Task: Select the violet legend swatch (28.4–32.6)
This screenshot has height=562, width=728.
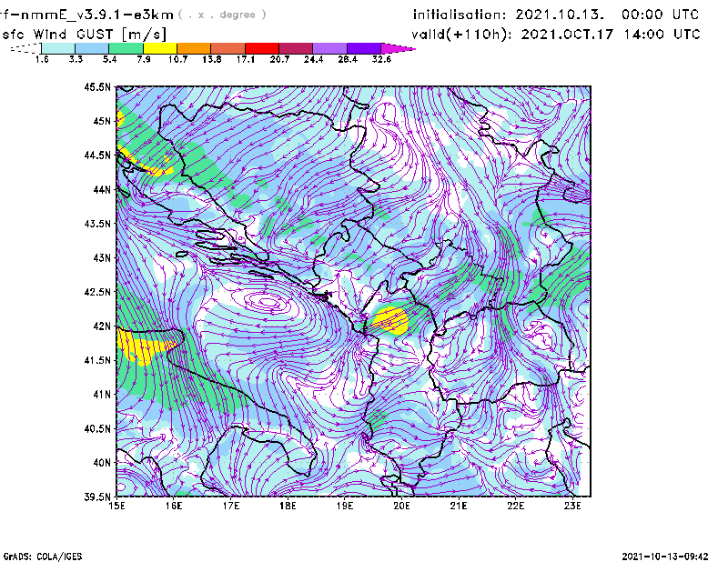Action: click(364, 48)
